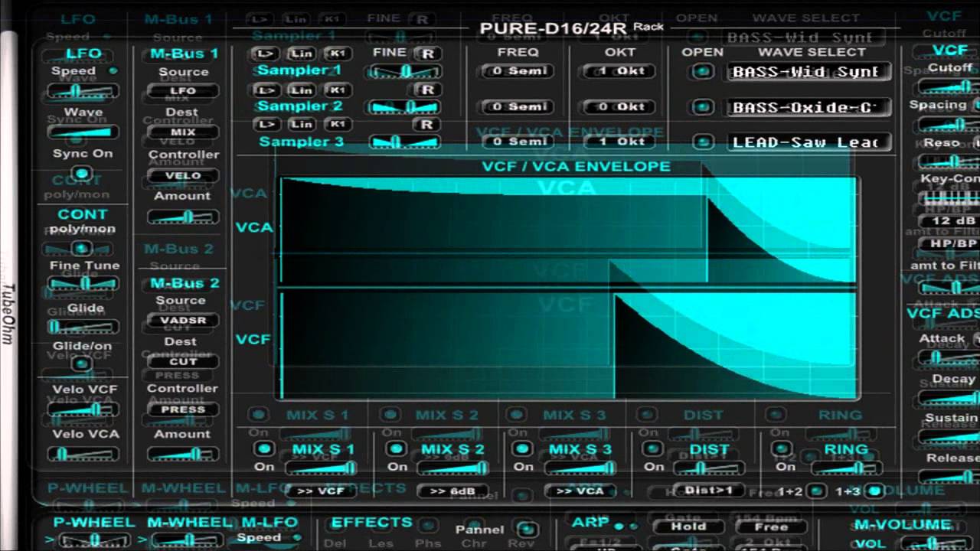Open M-Bus 2 Source VADSR selector
Viewport: 980px width, 551px height.
pos(182,320)
